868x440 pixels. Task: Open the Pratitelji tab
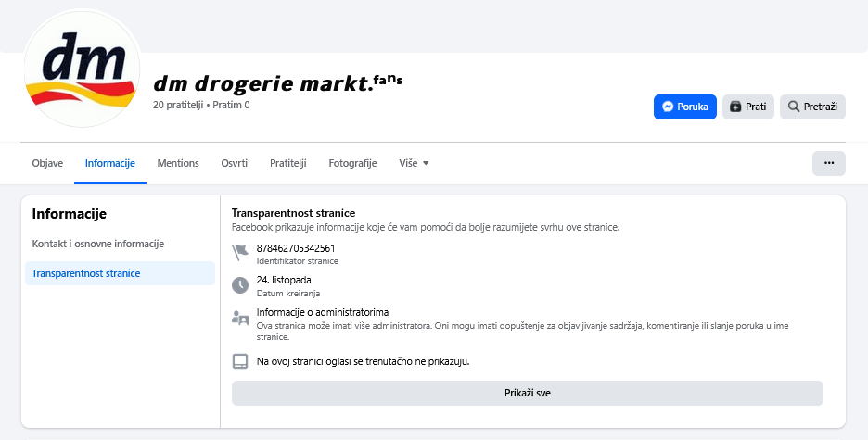pyautogui.click(x=287, y=163)
